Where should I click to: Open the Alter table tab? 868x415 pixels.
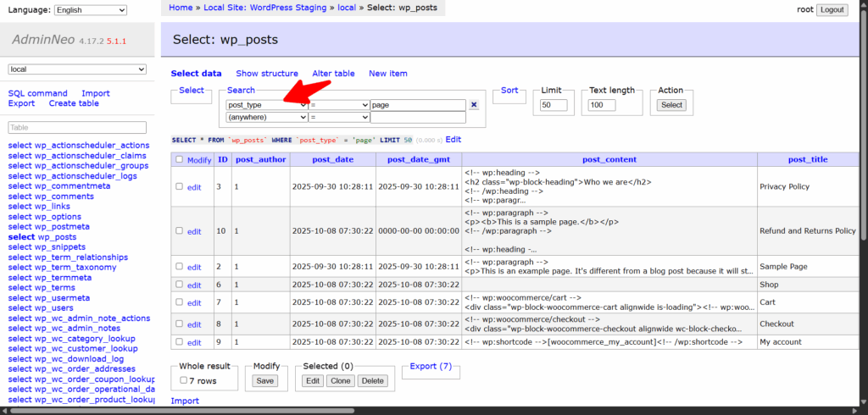333,74
